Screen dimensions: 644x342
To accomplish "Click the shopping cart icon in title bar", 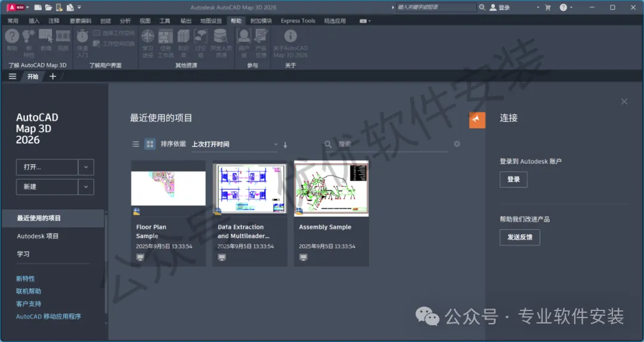I will coord(547,7).
